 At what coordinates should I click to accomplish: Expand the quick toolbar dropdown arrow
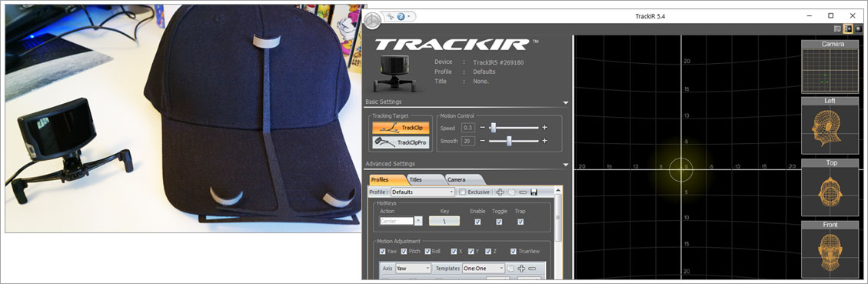[x=409, y=17]
